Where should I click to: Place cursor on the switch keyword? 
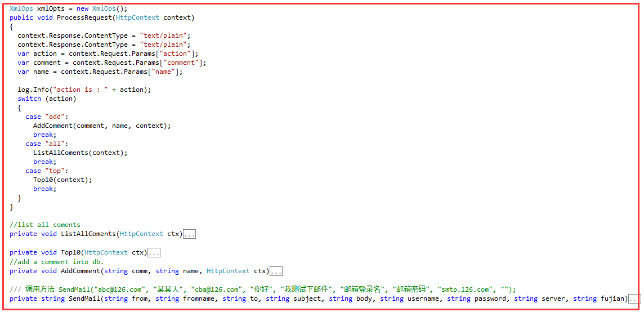click(x=29, y=99)
